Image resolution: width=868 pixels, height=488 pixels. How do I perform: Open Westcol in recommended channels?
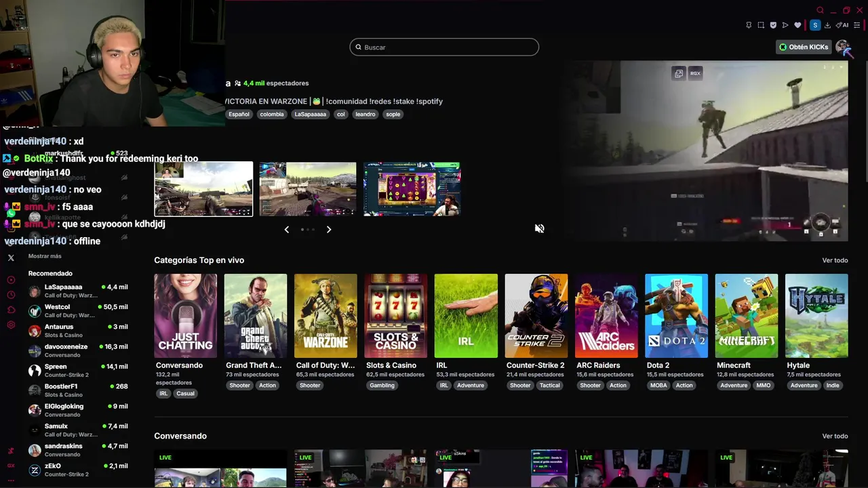(x=78, y=311)
